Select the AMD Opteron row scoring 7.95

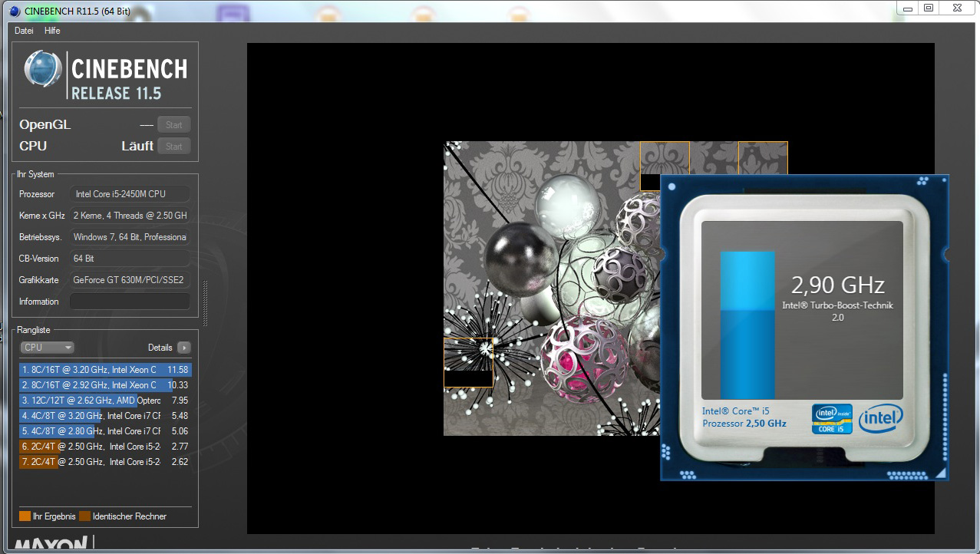pyautogui.click(x=105, y=401)
